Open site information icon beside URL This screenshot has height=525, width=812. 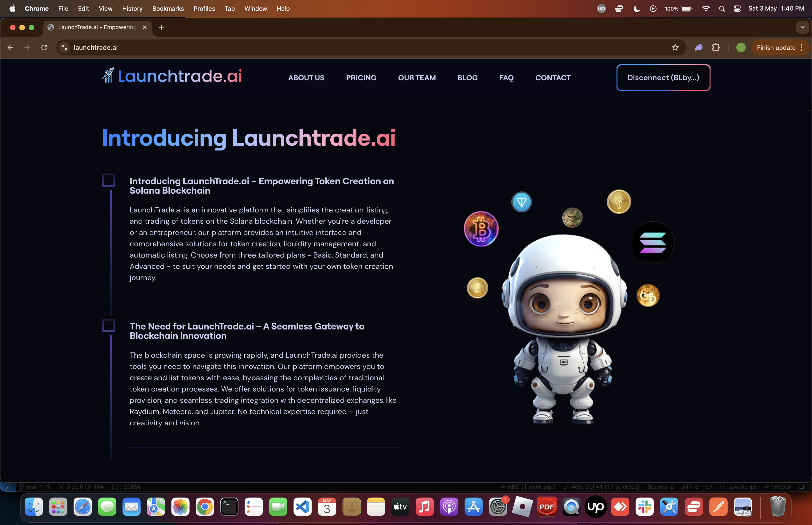[64, 48]
